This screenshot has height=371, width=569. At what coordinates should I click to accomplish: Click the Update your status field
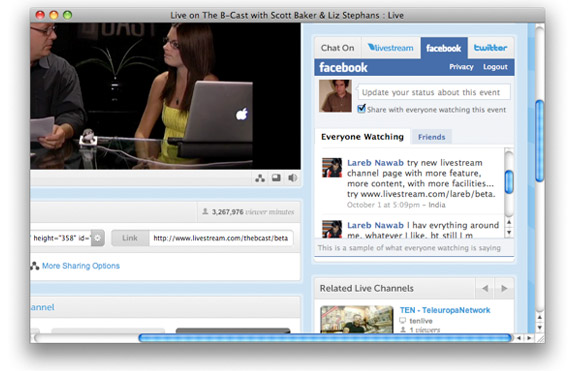(434, 92)
